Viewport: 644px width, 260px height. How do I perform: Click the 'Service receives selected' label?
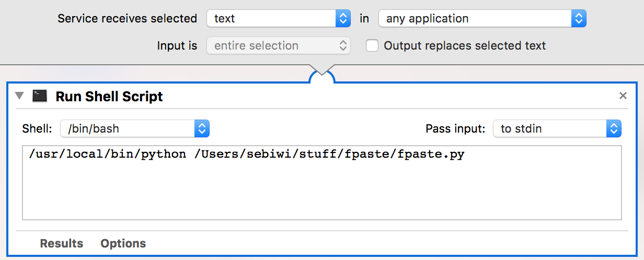(x=127, y=19)
